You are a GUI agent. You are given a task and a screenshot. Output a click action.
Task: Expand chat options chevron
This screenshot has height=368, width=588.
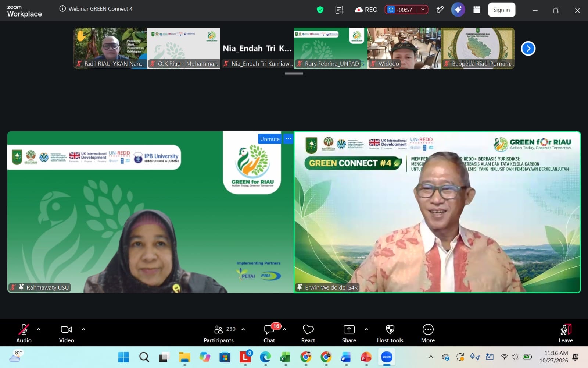[284, 329]
